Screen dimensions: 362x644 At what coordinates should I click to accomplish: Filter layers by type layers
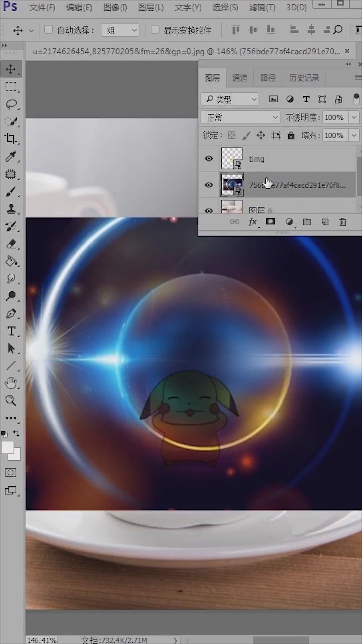coord(306,99)
